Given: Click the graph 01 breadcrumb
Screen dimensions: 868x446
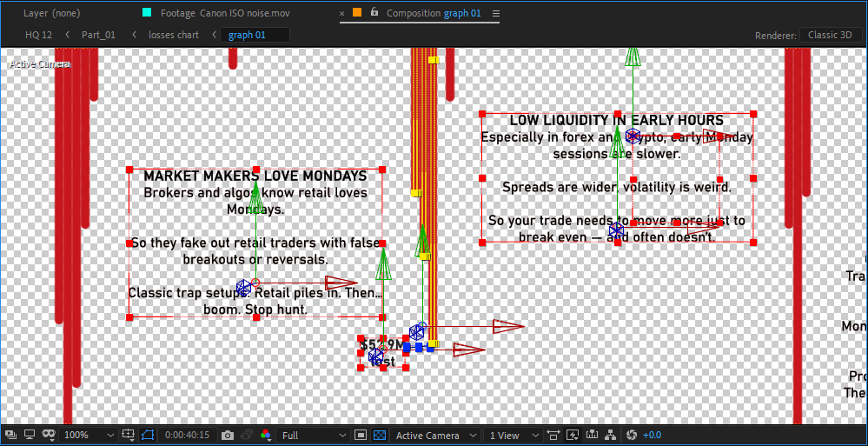Looking at the screenshot, I should pyautogui.click(x=255, y=35).
